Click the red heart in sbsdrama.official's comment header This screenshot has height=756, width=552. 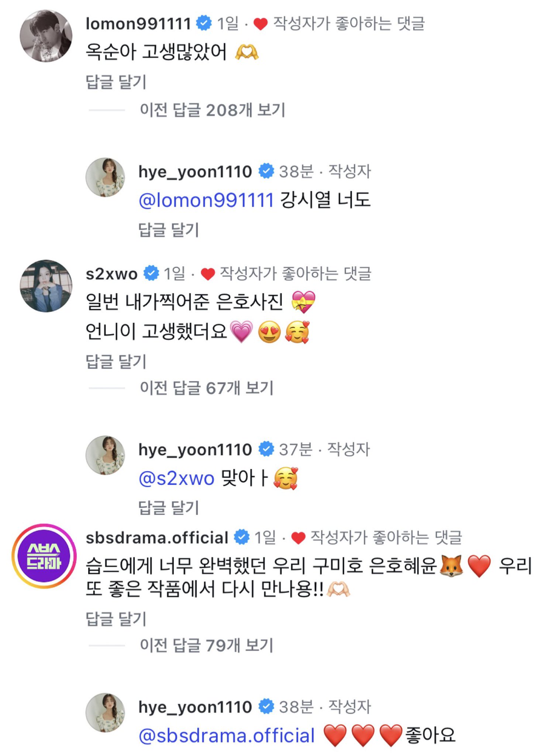(298, 538)
